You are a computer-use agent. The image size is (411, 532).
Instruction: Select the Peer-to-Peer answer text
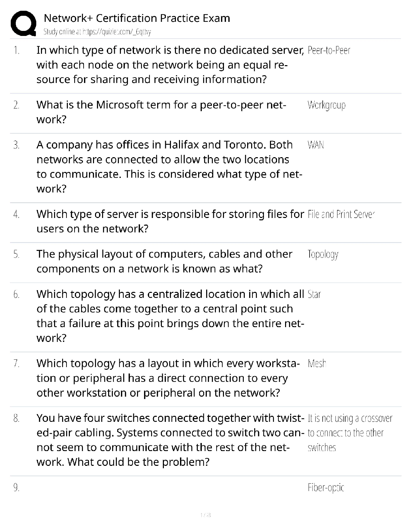point(329,50)
